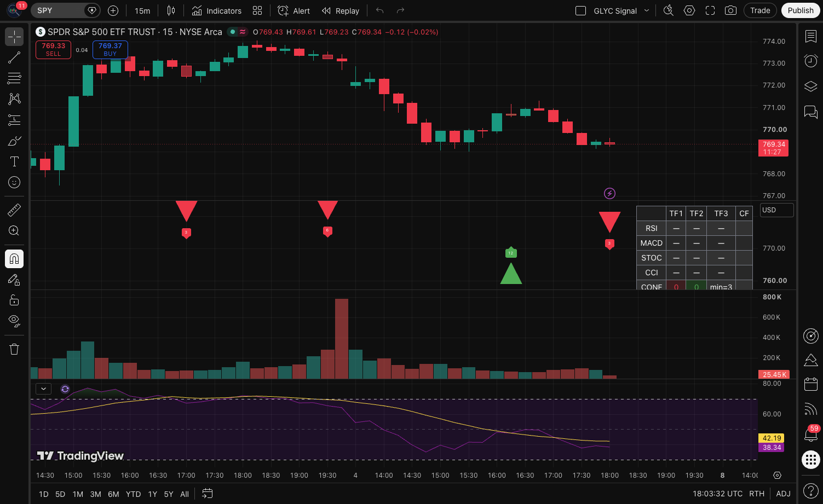Collapse the RSI pane chevron
Viewport: 823px width, 504px height.
(x=43, y=389)
